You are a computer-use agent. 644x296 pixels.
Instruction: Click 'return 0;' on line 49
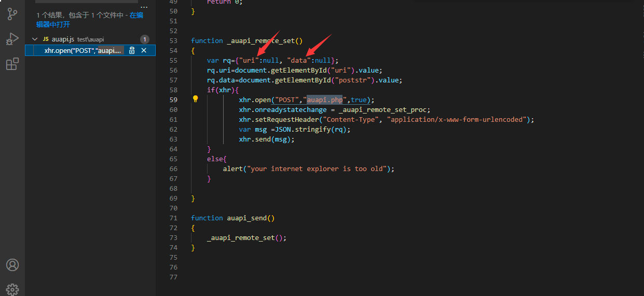225,3
